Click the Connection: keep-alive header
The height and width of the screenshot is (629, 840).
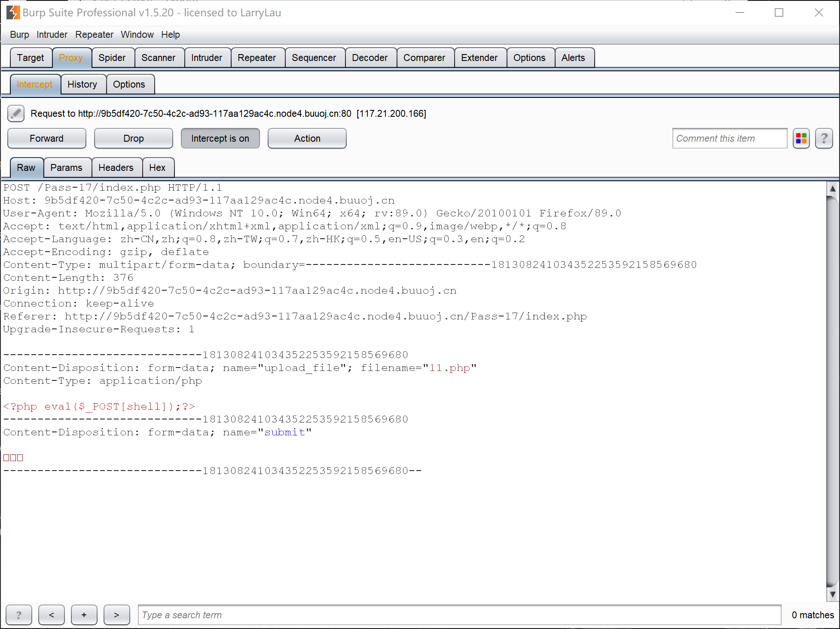tap(79, 304)
